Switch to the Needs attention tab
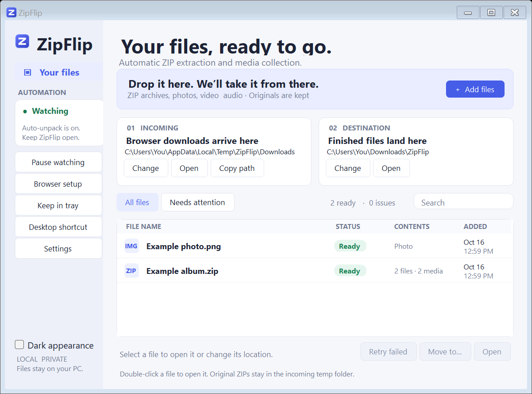 (x=198, y=202)
